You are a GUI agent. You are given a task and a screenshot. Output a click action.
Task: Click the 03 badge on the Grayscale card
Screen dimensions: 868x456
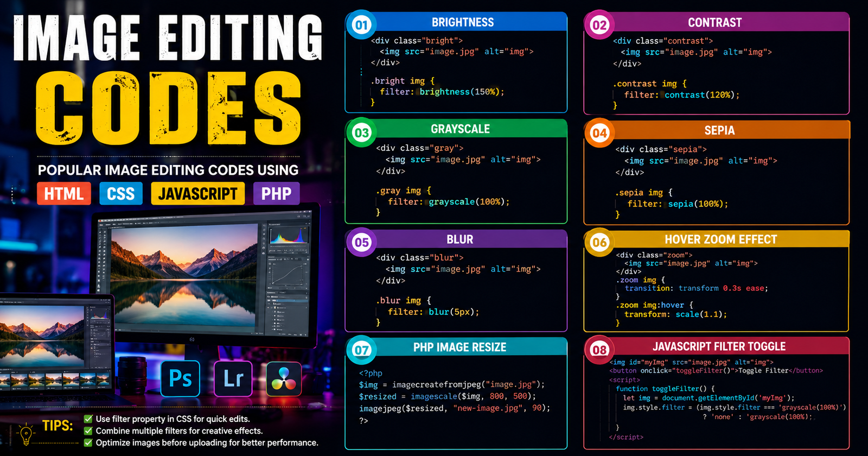[361, 132]
